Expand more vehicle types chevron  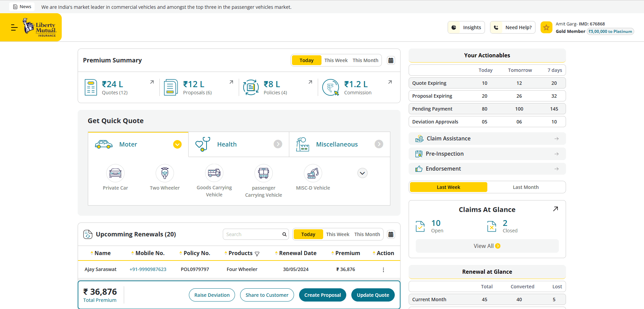pos(362,173)
